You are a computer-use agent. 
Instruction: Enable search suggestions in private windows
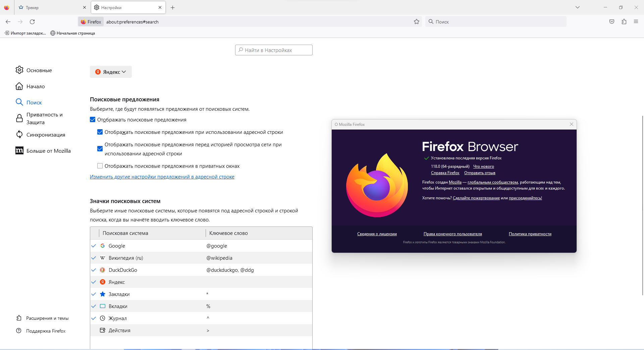click(100, 166)
